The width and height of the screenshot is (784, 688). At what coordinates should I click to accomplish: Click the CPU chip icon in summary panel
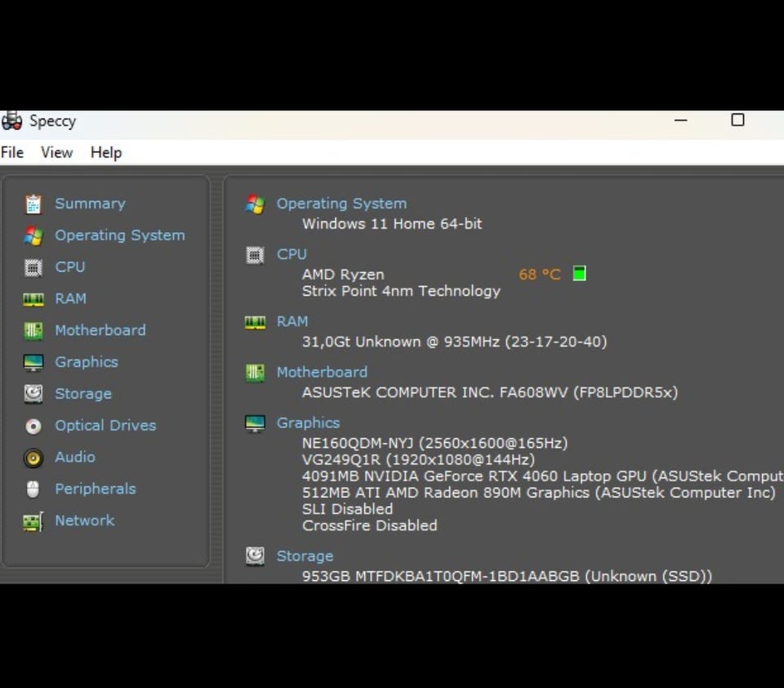point(255,255)
